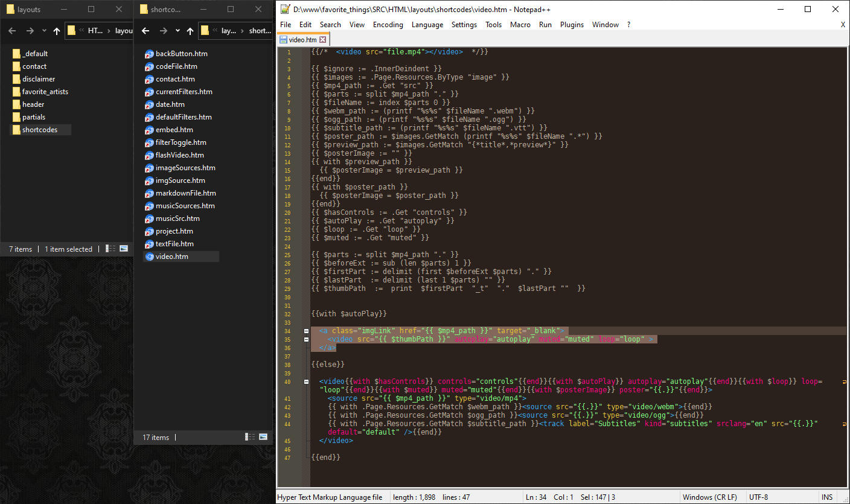This screenshot has width=850, height=504.
Task: Open the Plugins menu
Action: tap(572, 25)
